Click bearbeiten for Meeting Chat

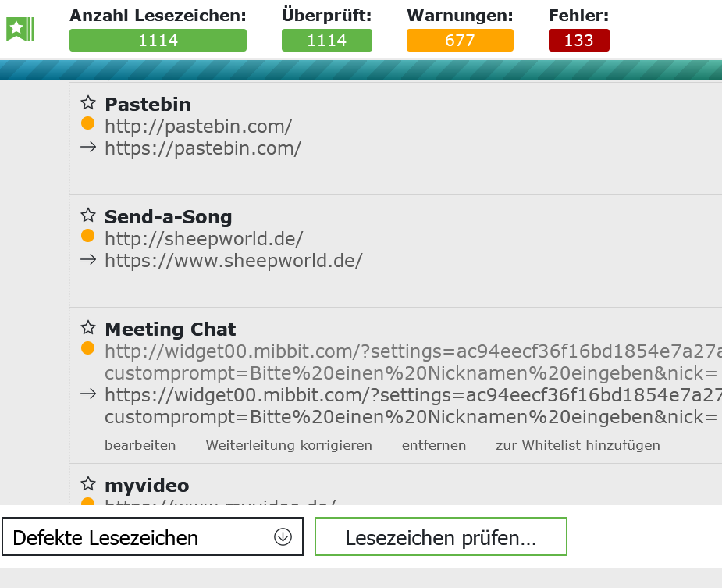(x=140, y=445)
